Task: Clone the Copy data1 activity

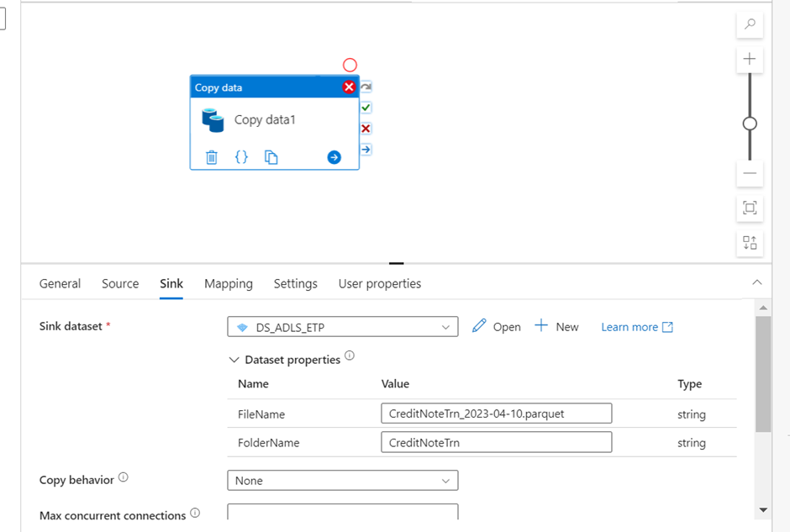Action: (x=271, y=157)
